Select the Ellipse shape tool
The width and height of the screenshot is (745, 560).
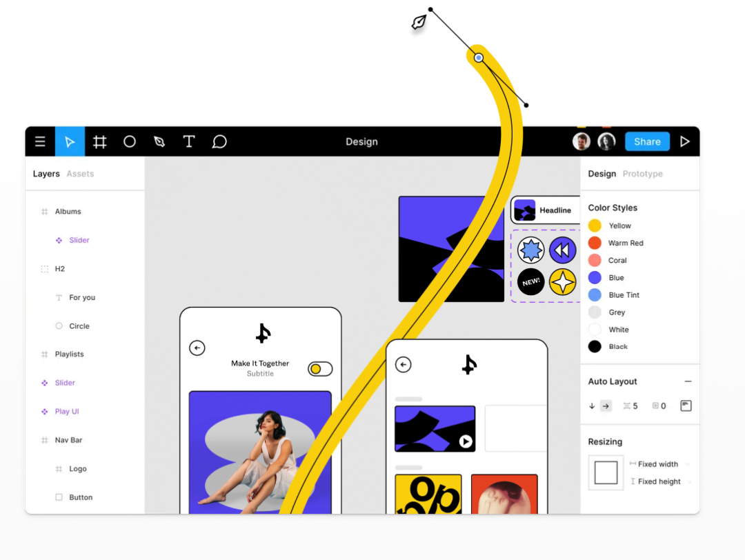pos(129,141)
